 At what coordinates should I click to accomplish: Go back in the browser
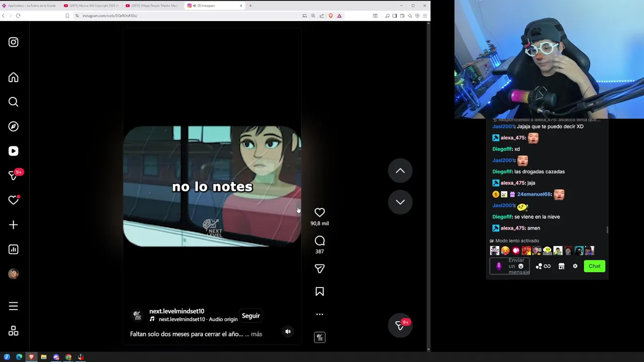[x=3, y=16]
